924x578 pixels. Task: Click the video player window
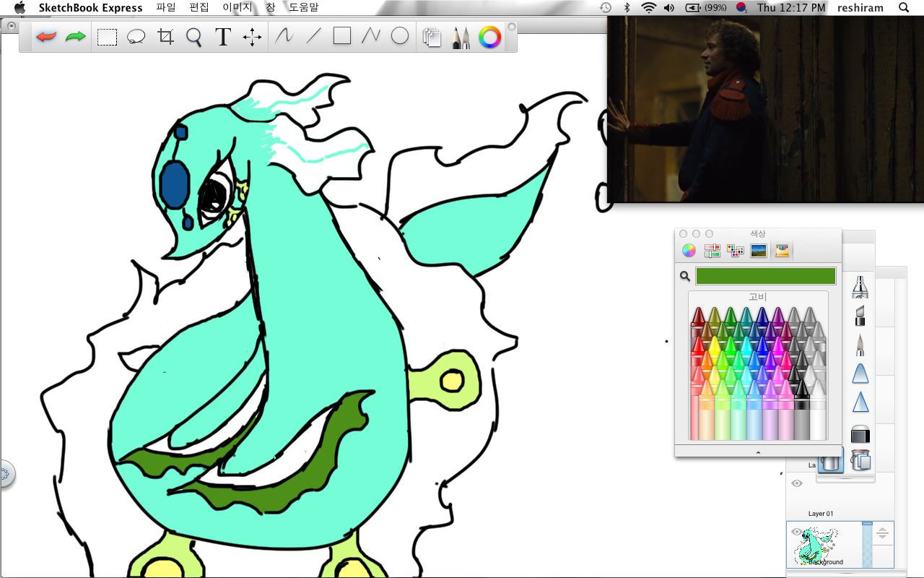pos(765,109)
